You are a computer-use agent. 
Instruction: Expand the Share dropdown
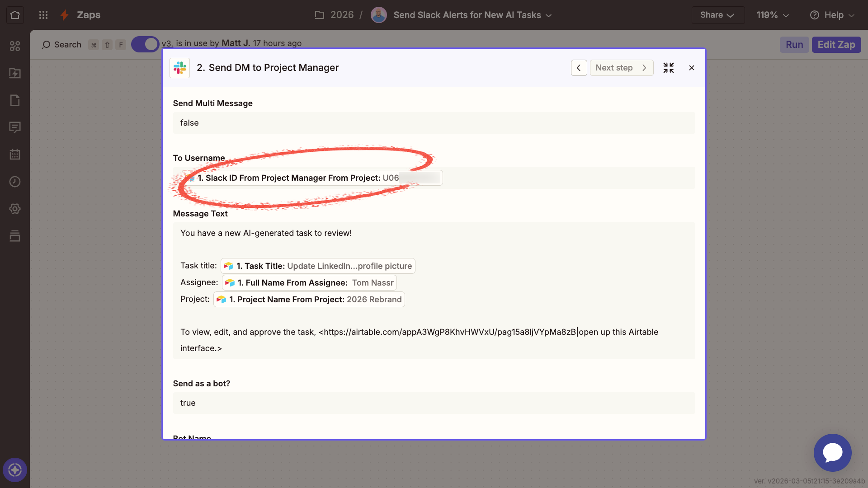click(x=717, y=15)
